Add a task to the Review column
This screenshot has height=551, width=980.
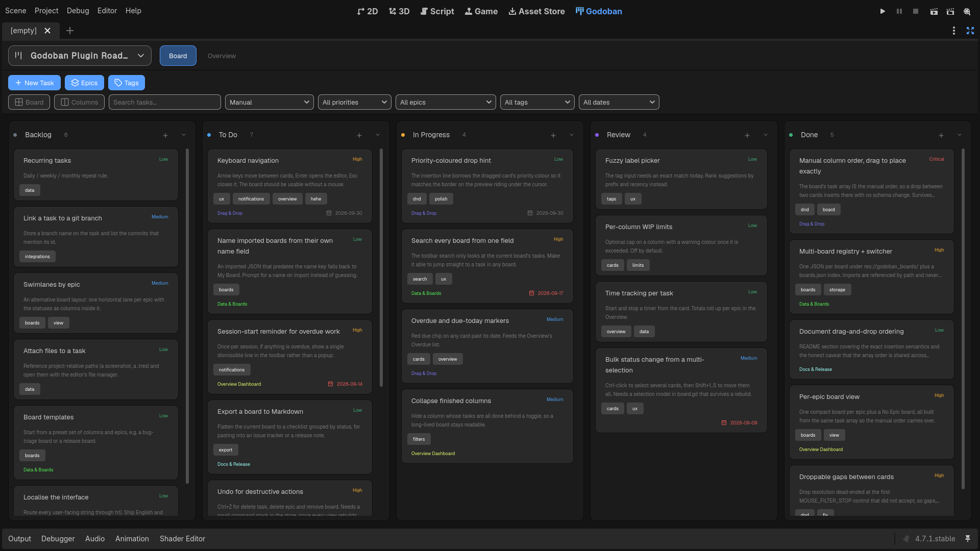[747, 135]
